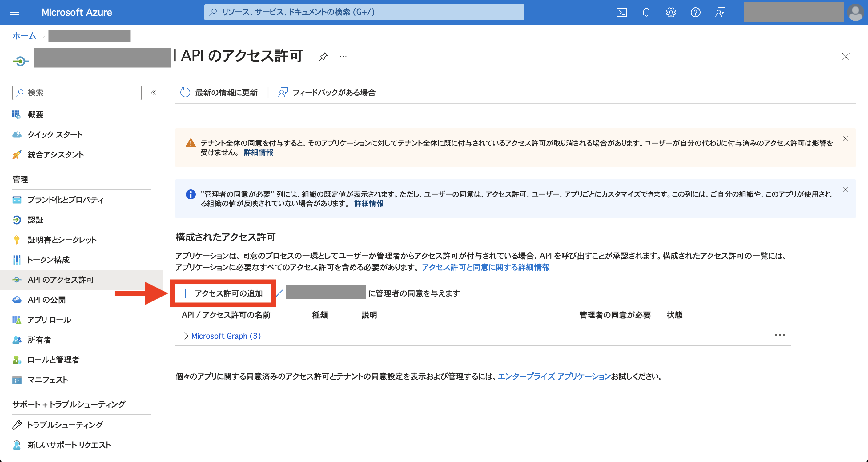
Task: Open Cloud Shell from the top bar
Action: click(x=621, y=13)
